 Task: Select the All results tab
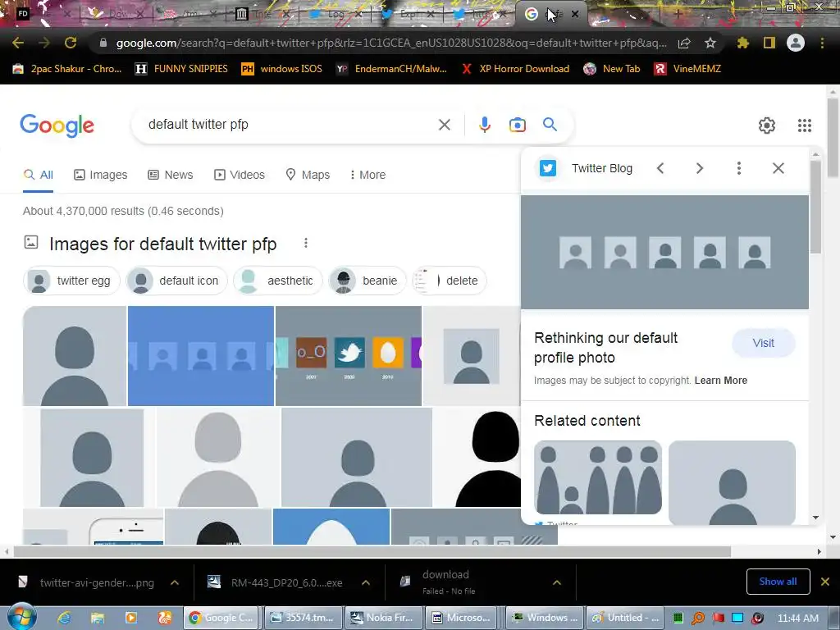pos(38,175)
